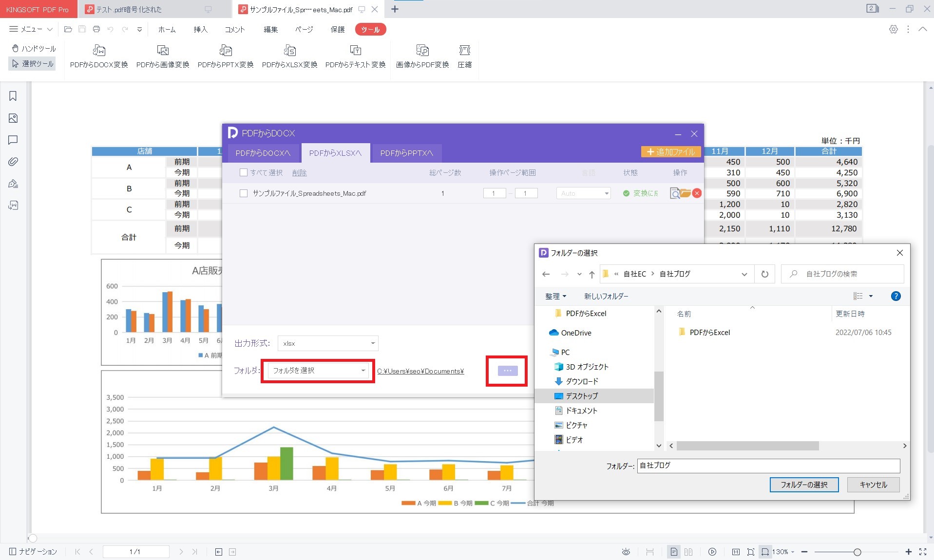Switch to single page view mode
The image size is (934, 560).
click(x=674, y=552)
